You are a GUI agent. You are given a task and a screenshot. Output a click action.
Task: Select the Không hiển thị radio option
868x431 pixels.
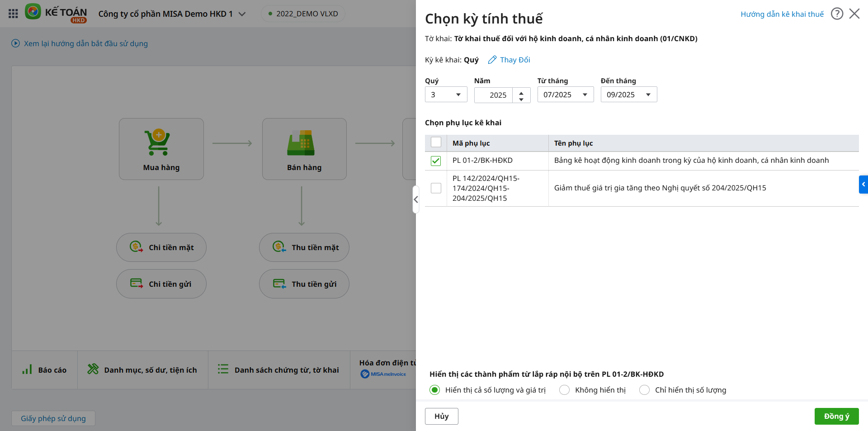[564, 390]
